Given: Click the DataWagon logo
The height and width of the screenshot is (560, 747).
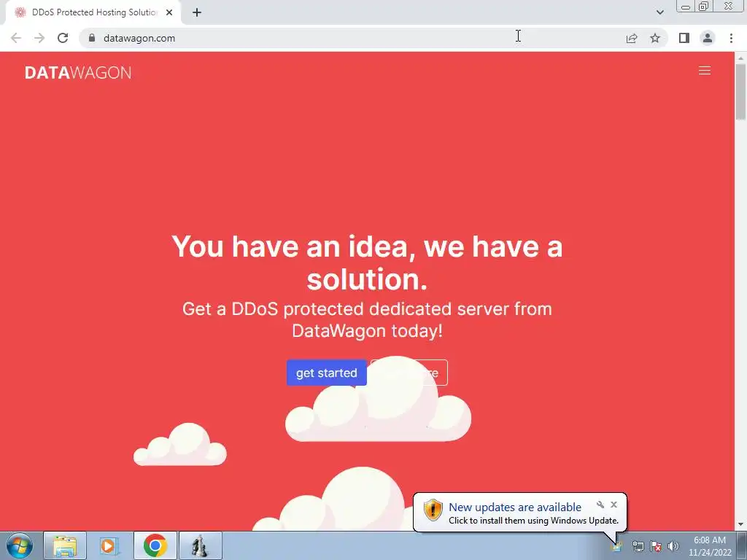Looking at the screenshot, I should coord(78,72).
